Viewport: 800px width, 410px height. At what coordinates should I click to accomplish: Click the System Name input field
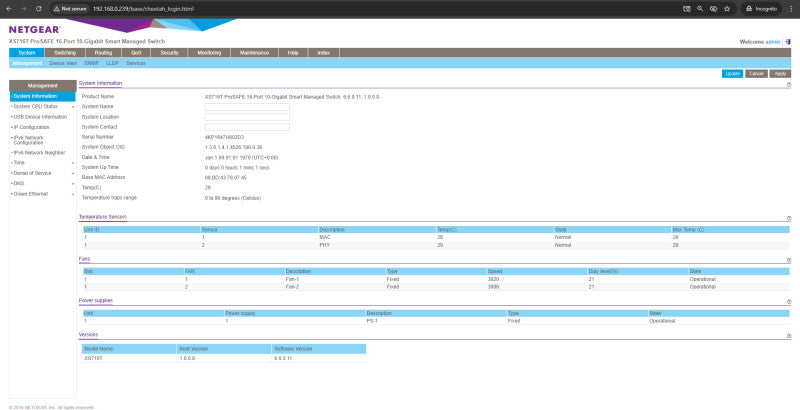pos(247,107)
